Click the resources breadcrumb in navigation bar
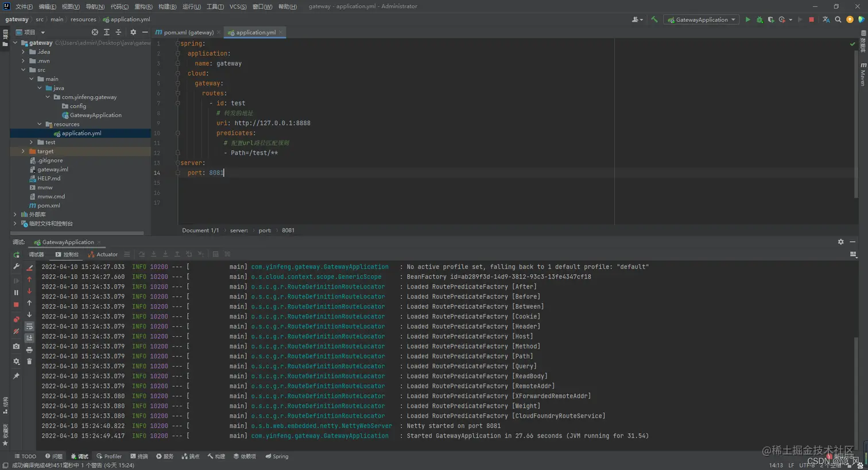The width and height of the screenshot is (868, 470). [x=83, y=20]
